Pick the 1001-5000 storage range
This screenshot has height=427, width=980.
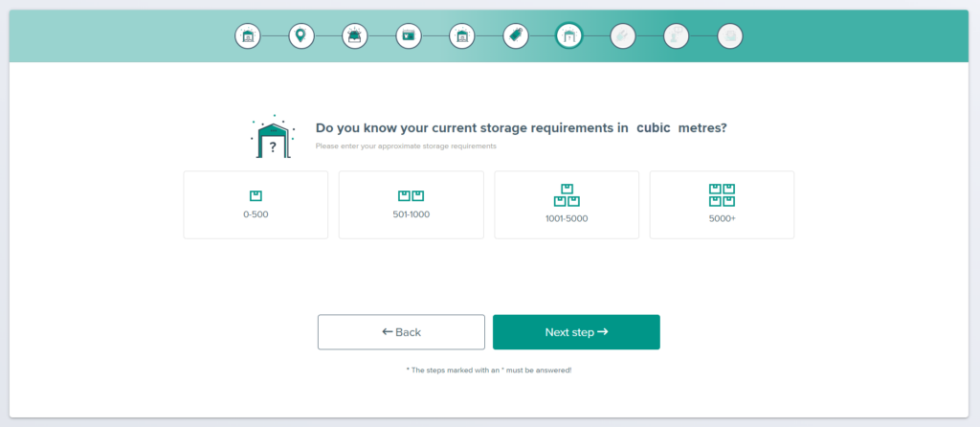tap(567, 205)
